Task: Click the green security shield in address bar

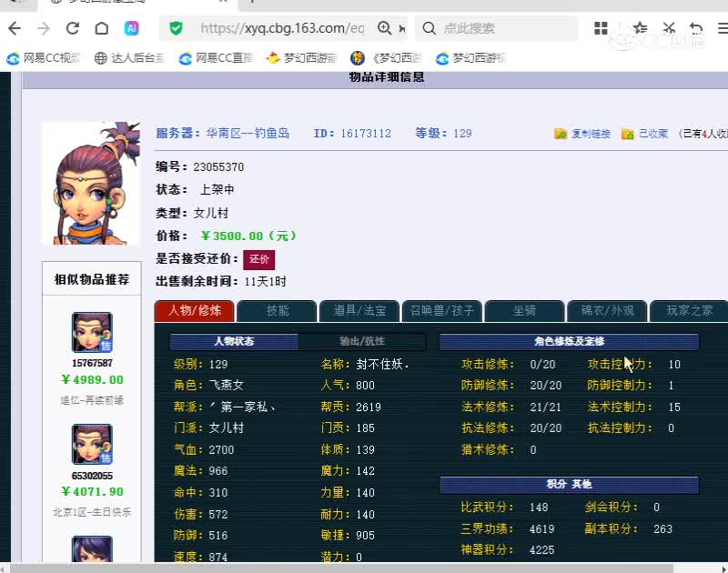Action: click(176, 28)
